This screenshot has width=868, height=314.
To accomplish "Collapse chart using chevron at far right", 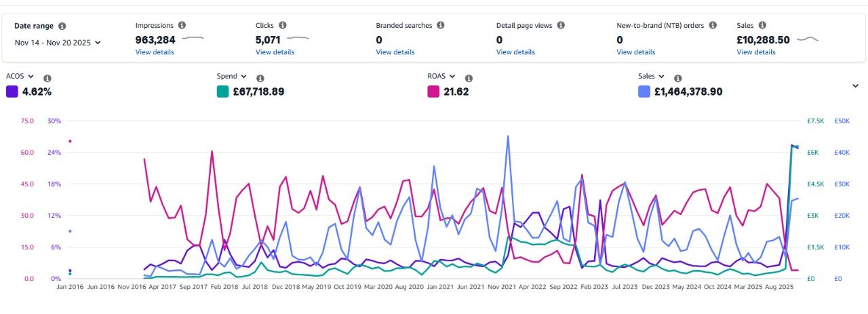I will pyautogui.click(x=856, y=85).
